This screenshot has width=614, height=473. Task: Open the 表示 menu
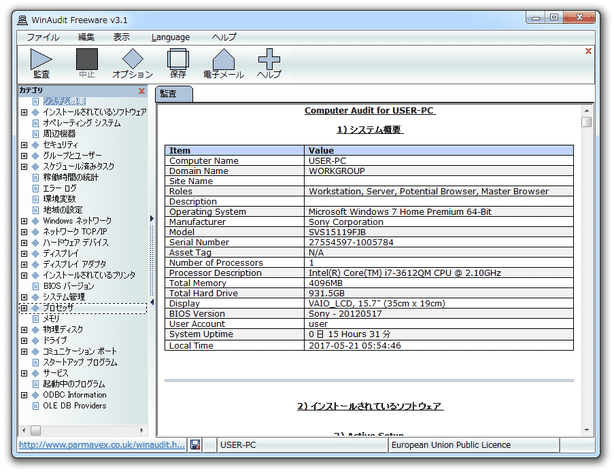click(121, 37)
